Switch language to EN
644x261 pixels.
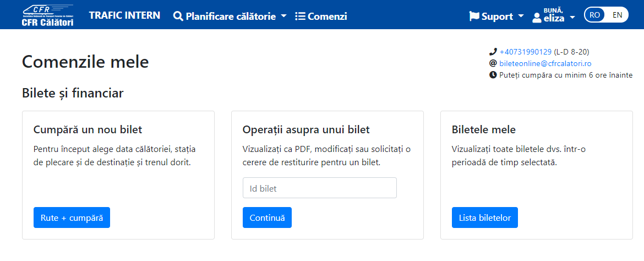pyautogui.click(x=617, y=15)
